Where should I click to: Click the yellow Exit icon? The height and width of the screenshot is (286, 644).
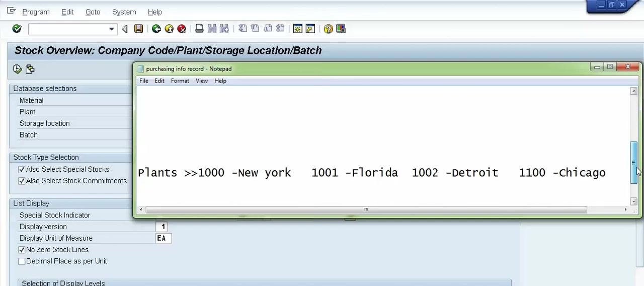(169, 29)
